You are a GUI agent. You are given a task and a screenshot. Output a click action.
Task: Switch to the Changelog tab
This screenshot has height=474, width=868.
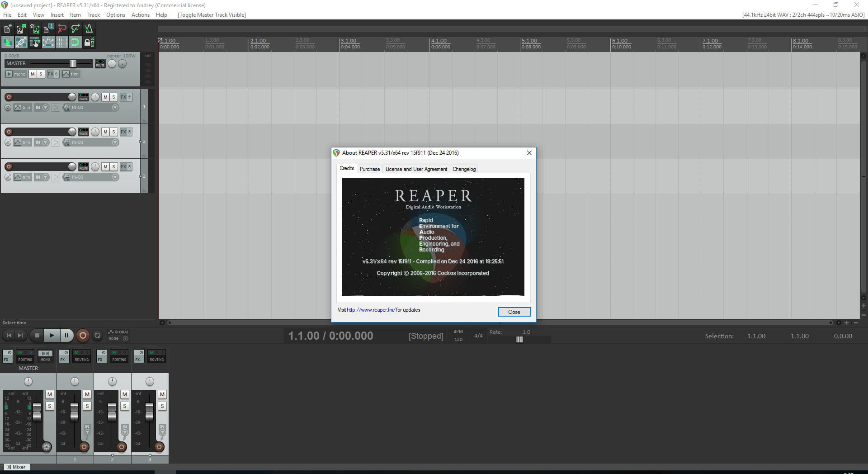(464, 169)
